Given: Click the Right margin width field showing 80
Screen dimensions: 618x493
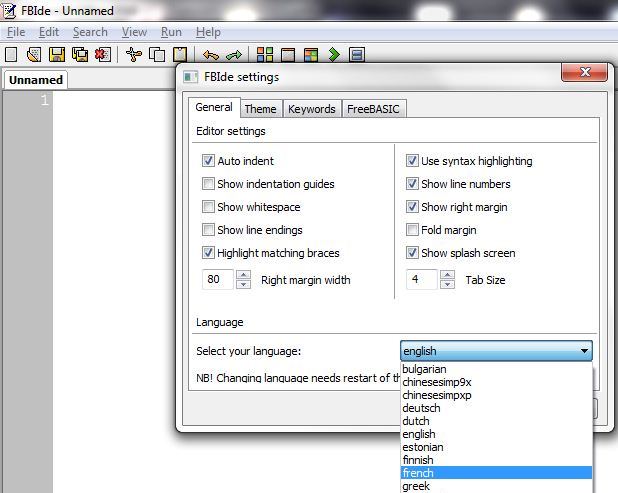Looking at the screenshot, I should point(218,279).
